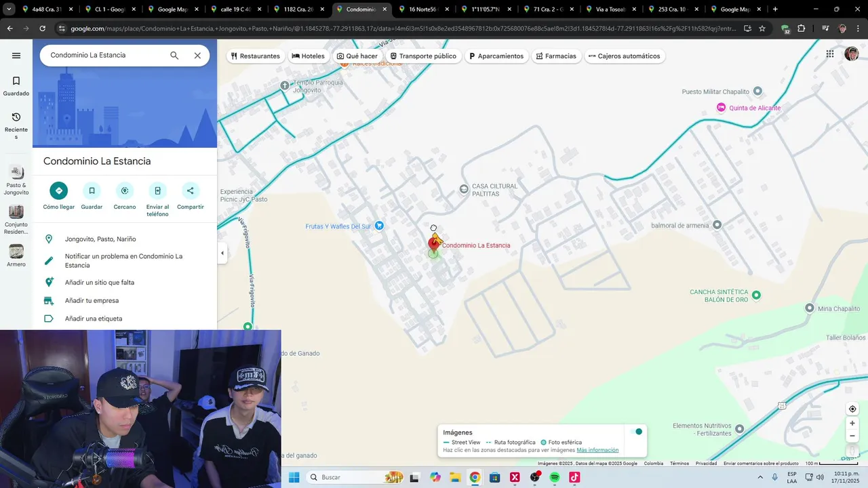Center map on your location
This screenshot has height=488, width=868.
pyautogui.click(x=852, y=409)
